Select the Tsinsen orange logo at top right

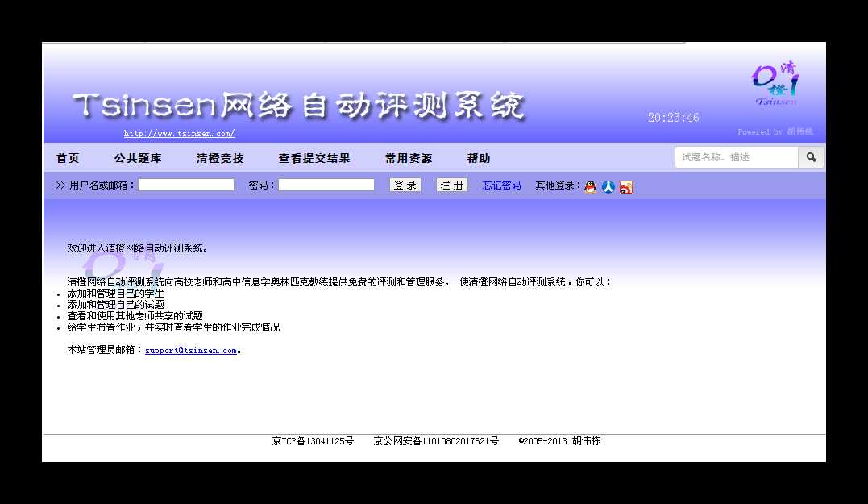[x=772, y=85]
